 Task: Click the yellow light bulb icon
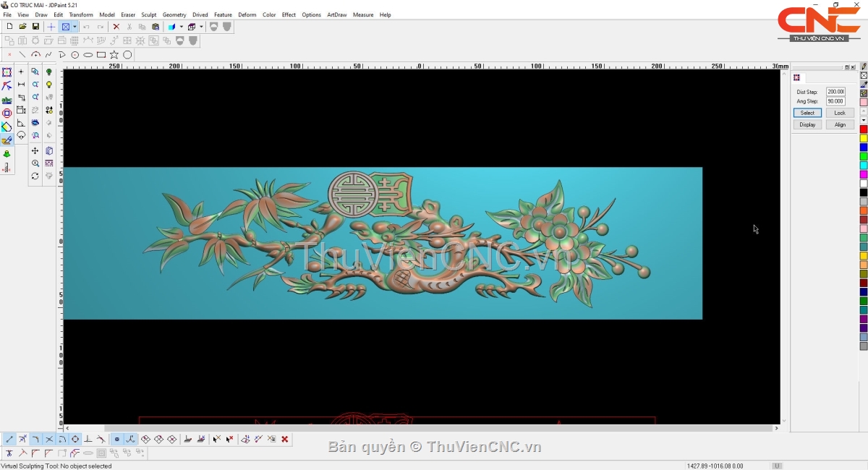pos(49,85)
